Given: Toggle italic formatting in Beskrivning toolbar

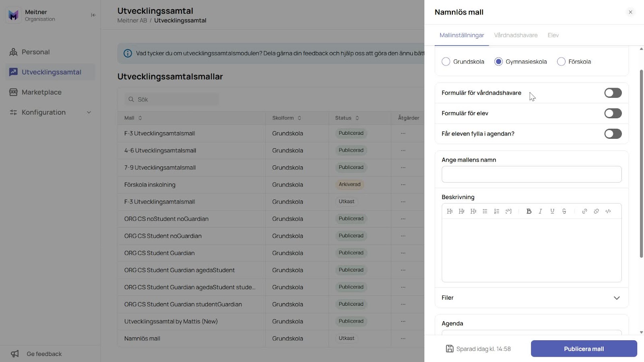Looking at the screenshot, I should (541, 211).
